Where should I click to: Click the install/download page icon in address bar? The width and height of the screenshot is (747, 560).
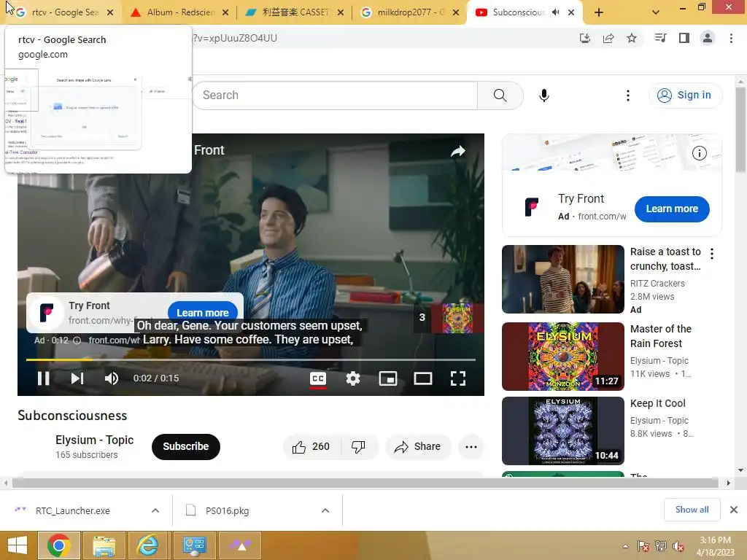pyautogui.click(x=585, y=38)
